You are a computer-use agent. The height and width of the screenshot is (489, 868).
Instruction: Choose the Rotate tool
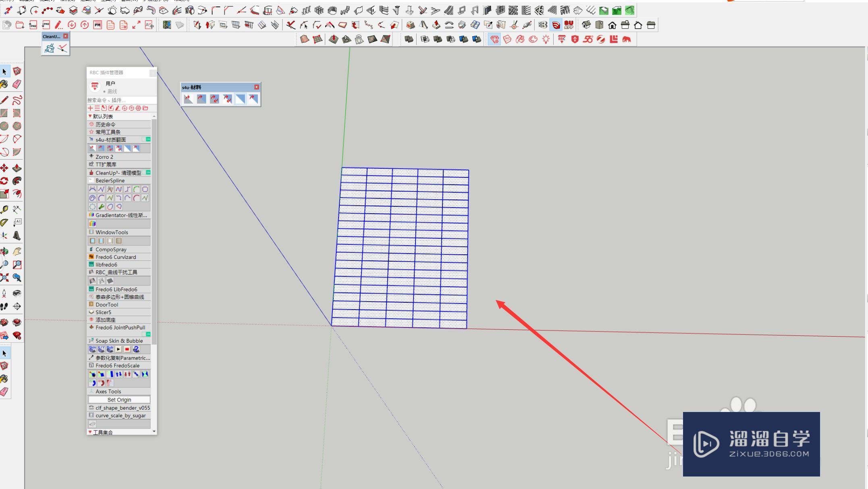(x=4, y=181)
